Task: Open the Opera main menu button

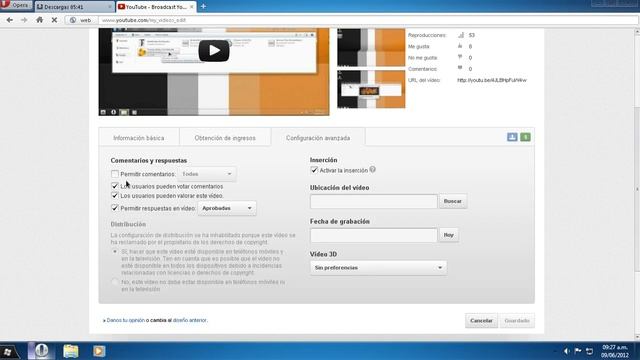Action: point(16,6)
